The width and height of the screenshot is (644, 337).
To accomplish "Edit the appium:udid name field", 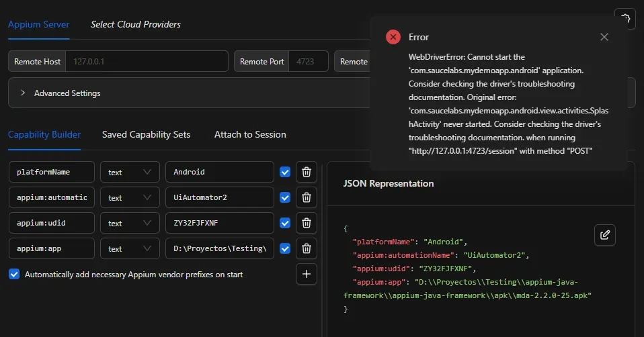I will (52, 223).
